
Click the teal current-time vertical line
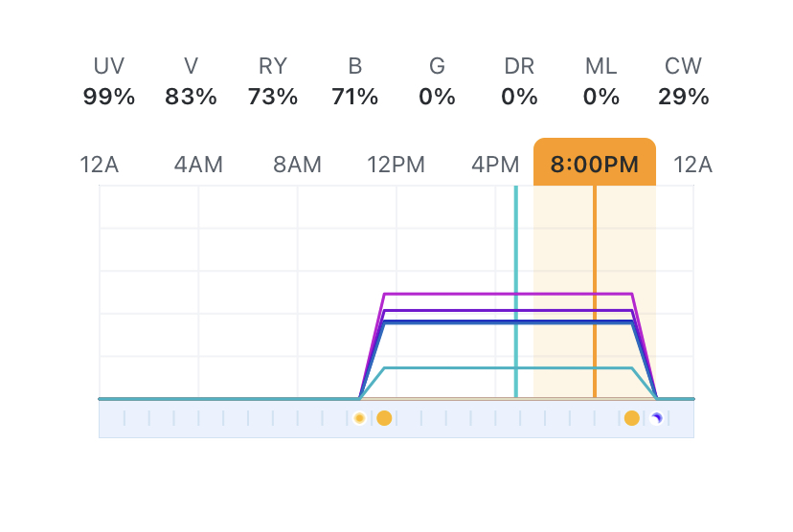516,287
